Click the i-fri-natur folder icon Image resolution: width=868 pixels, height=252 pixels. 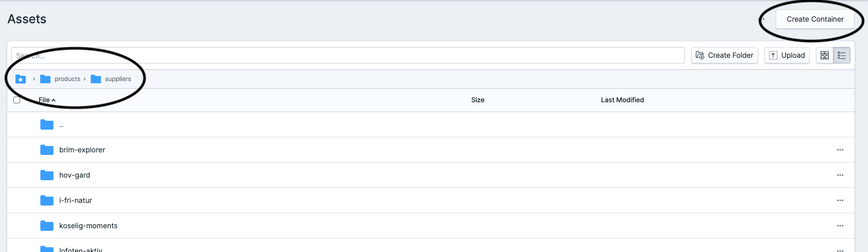pos(47,200)
